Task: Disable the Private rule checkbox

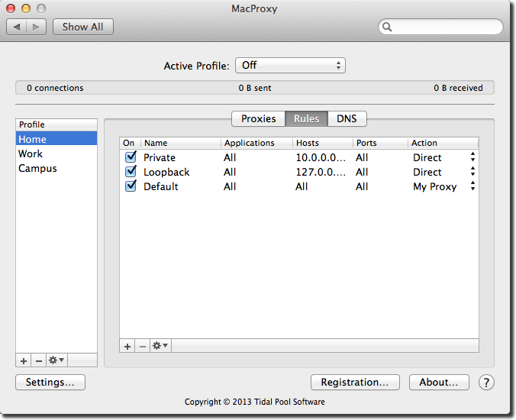Action: point(131,157)
